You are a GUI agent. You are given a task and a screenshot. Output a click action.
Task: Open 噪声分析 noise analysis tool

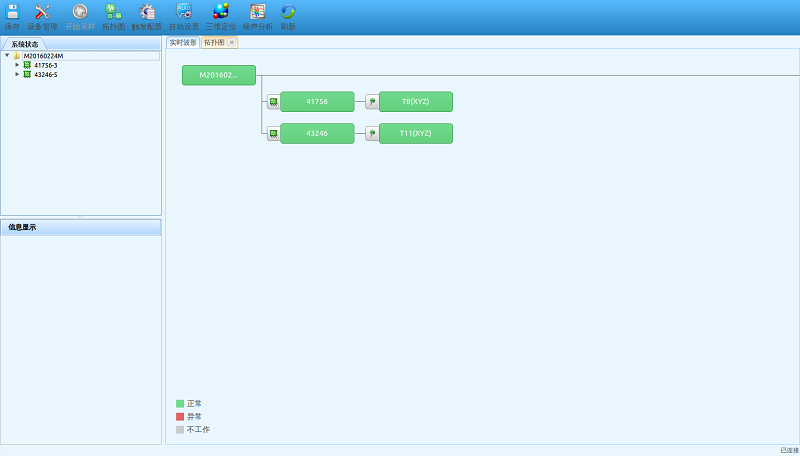[257, 12]
